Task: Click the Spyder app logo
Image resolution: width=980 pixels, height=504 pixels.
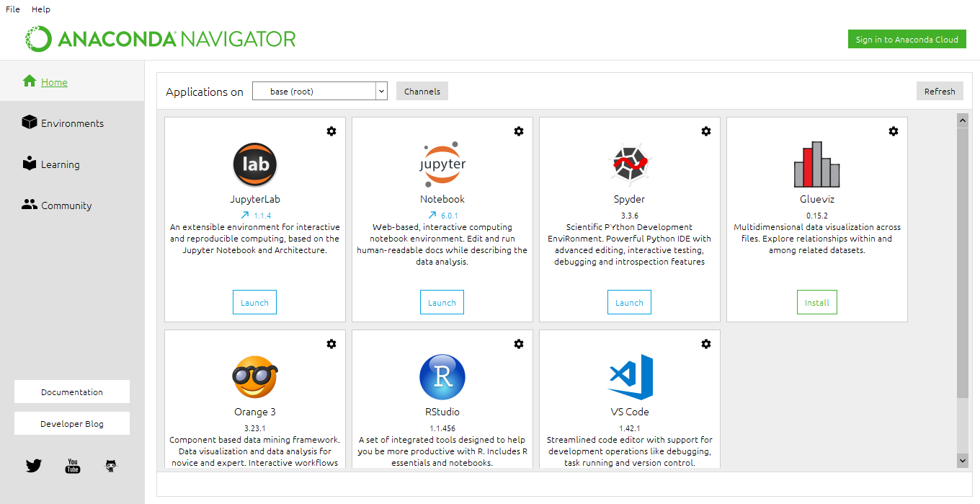Action: click(630, 164)
